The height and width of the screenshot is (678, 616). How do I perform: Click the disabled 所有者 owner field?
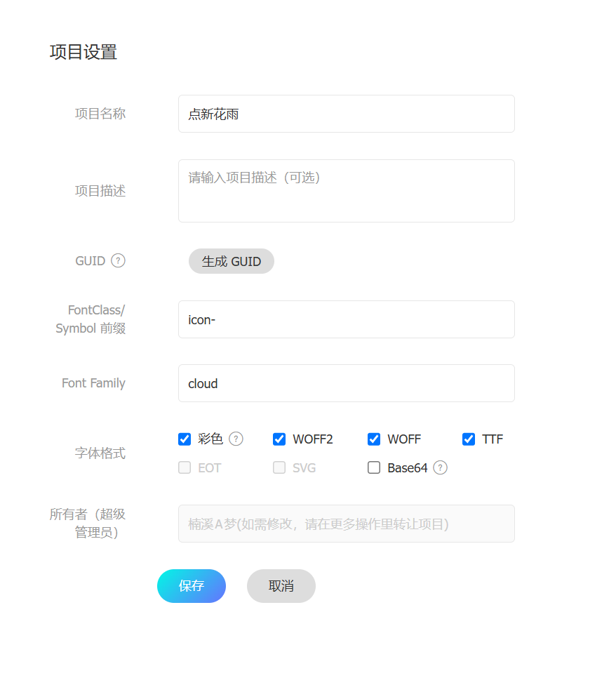[x=347, y=524]
